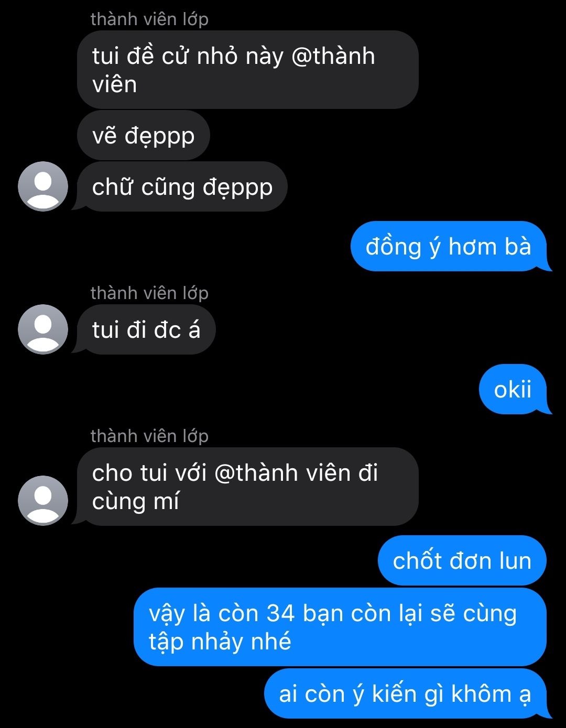566x728 pixels.
Task: Select the blue "đồng ý hơm bà" bubble
Action: (450, 247)
